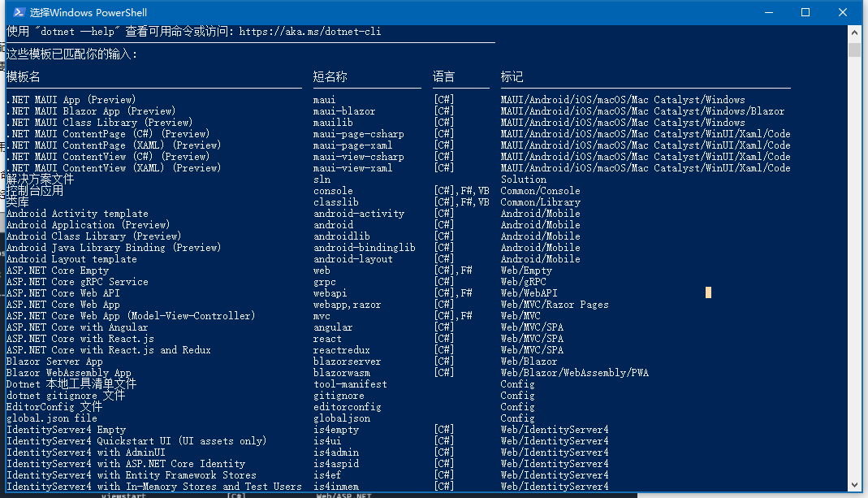Click short name 'webapi'
This screenshot has height=498, width=868.
point(330,293)
